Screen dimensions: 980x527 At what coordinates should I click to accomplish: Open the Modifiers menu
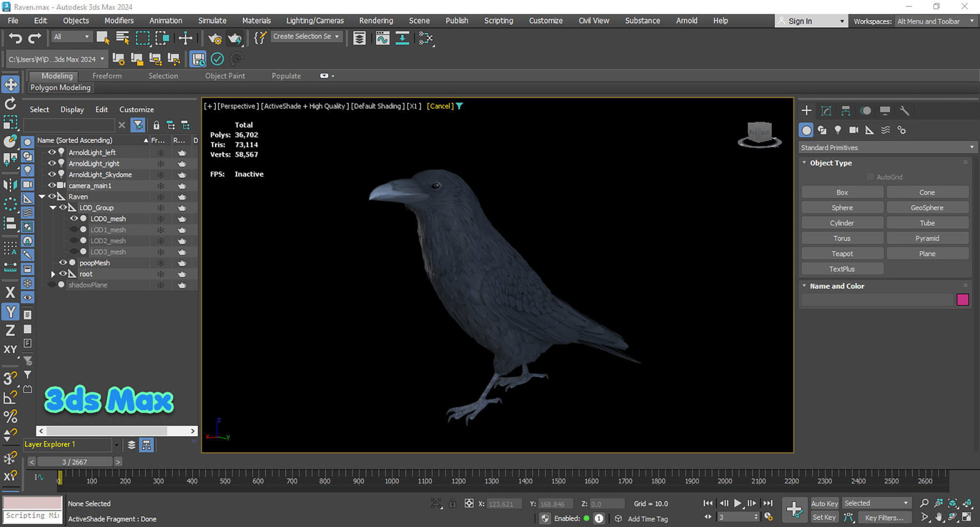(x=119, y=20)
